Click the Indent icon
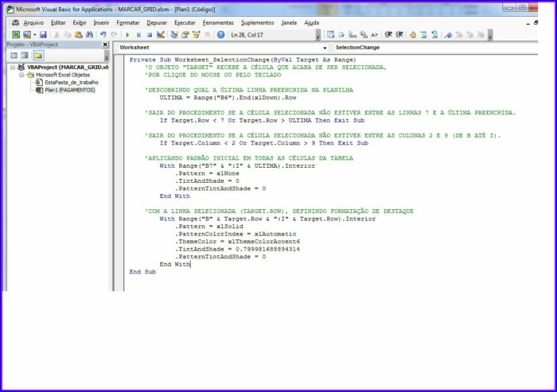Image resolution: width=557 pixels, height=392 pixels. pos(388,34)
